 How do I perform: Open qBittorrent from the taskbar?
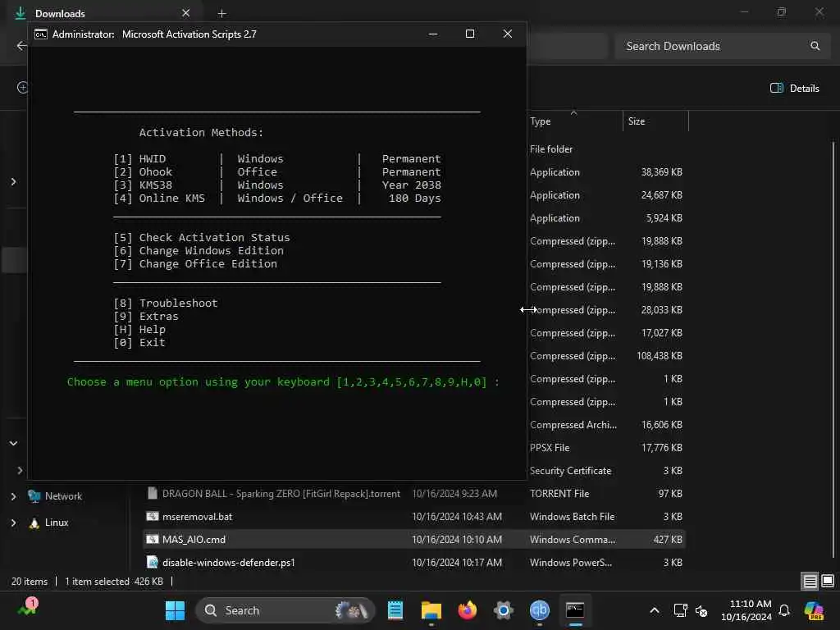[x=540, y=610]
